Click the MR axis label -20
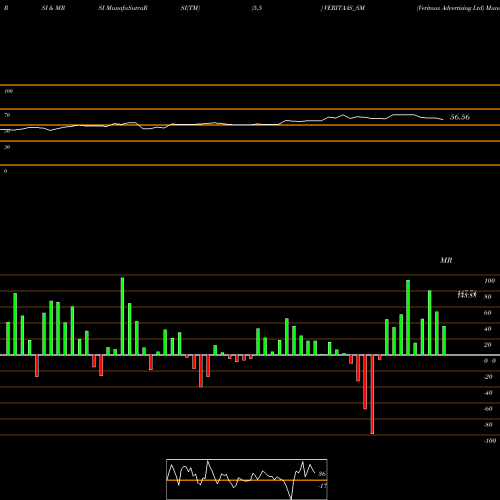The image size is (500, 500). pyautogui.click(x=488, y=377)
